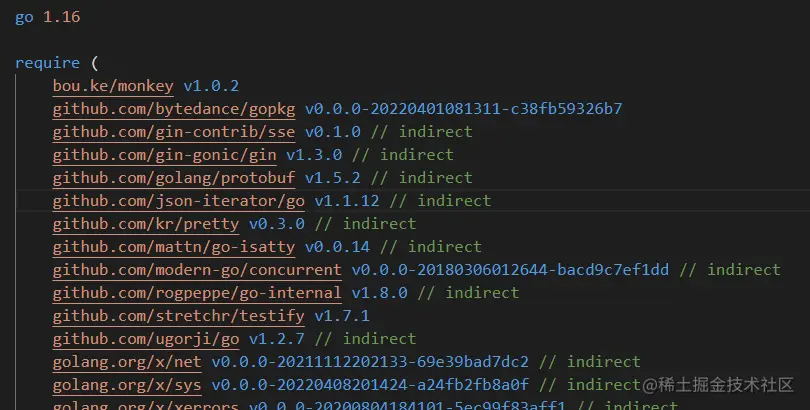Follow the github.com/mattn/go-isatty link
The width and height of the screenshot is (810, 410).
pos(174,247)
